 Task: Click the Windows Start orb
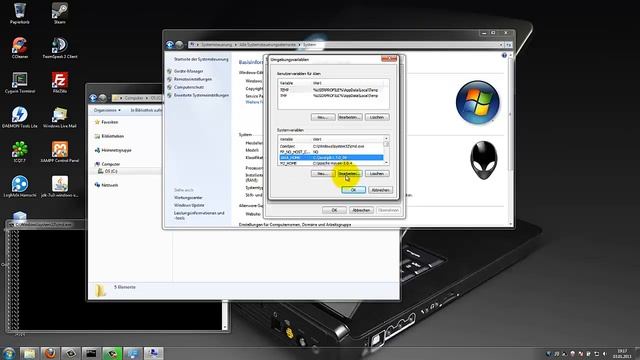click(x=9, y=353)
